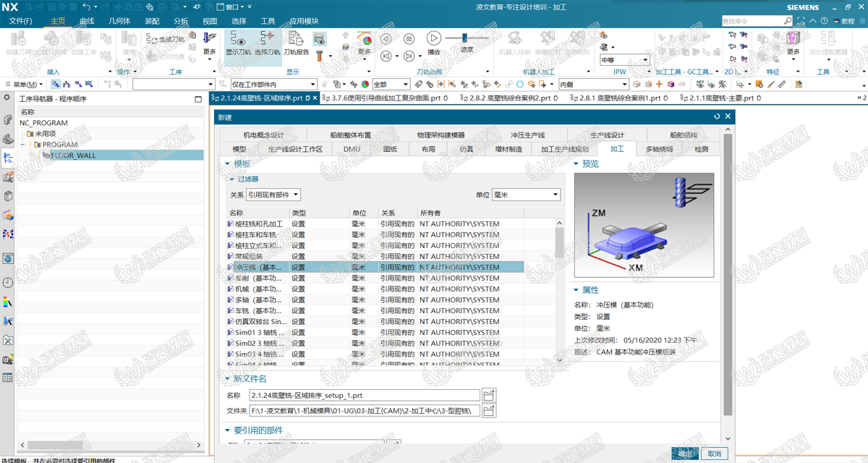Switch to the 仿真 tab
This screenshot has height=463, width=868.
pos(467,149)
